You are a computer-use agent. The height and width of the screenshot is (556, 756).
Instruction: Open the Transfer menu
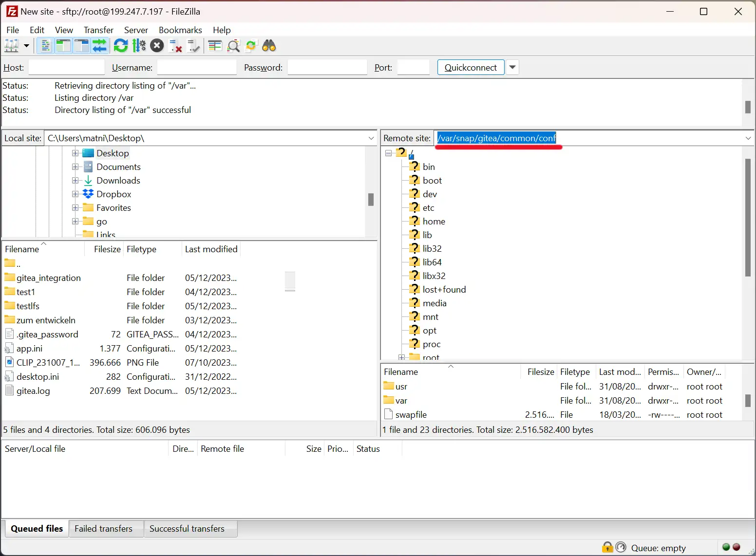(x=98, y=30)
